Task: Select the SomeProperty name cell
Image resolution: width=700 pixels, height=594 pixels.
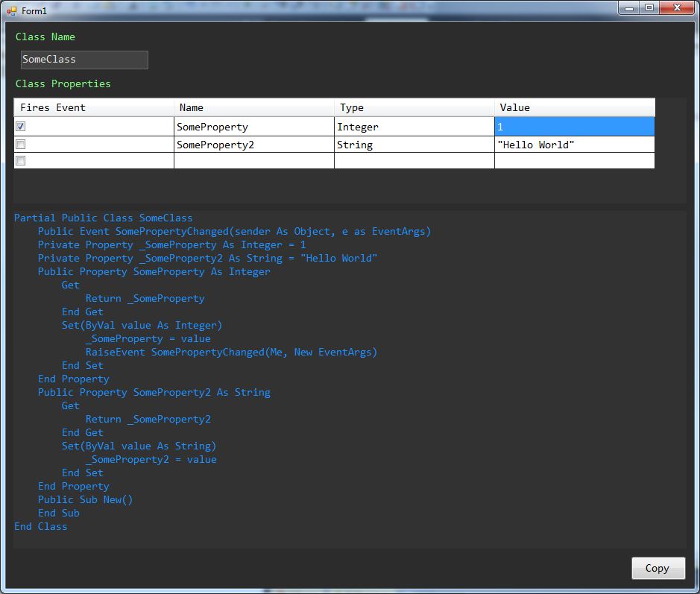Action: coord(254,127)
